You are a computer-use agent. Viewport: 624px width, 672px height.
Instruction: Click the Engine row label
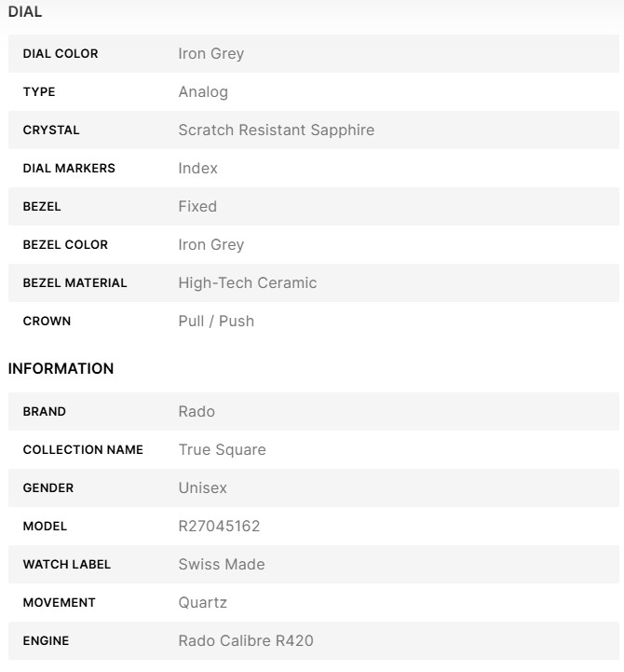coord(46,640)
